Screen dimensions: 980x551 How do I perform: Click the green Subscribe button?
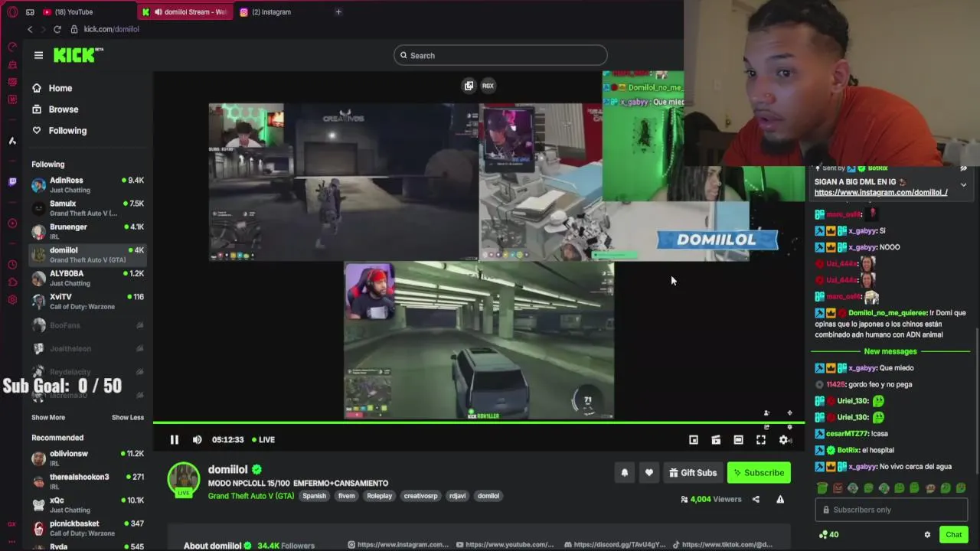tap(759, 473)
